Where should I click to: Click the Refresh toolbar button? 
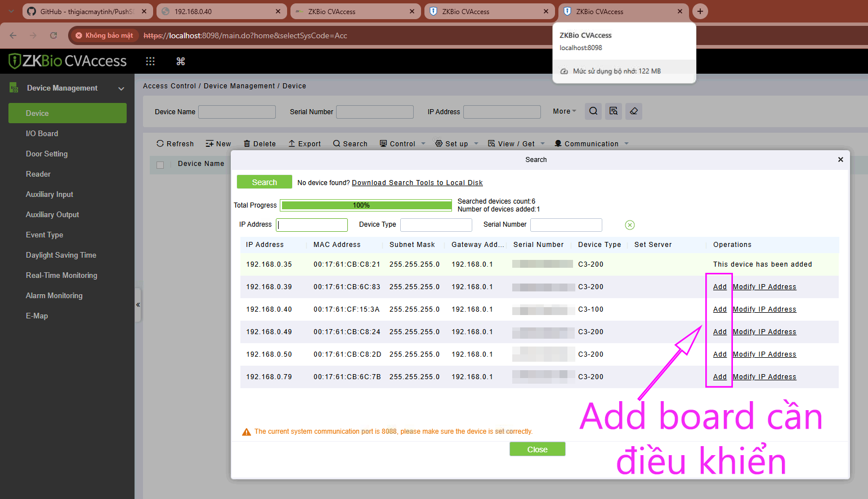pos(175,144)
